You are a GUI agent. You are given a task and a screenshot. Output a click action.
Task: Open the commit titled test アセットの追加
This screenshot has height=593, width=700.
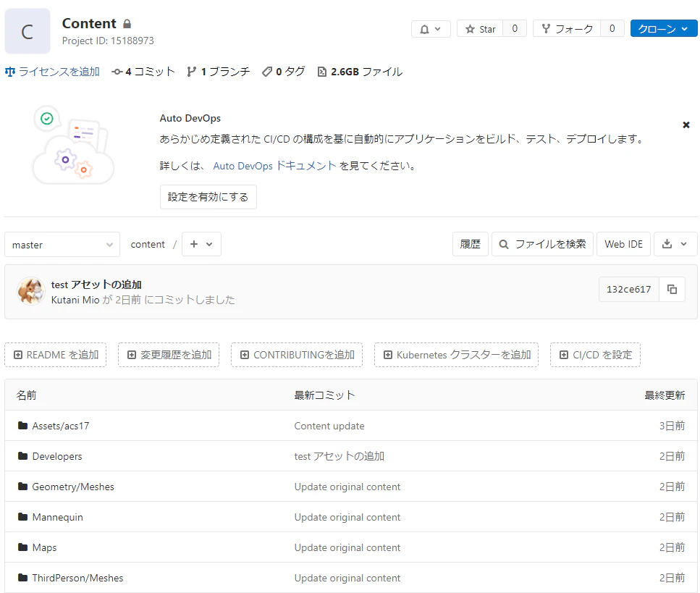(96, 285)
